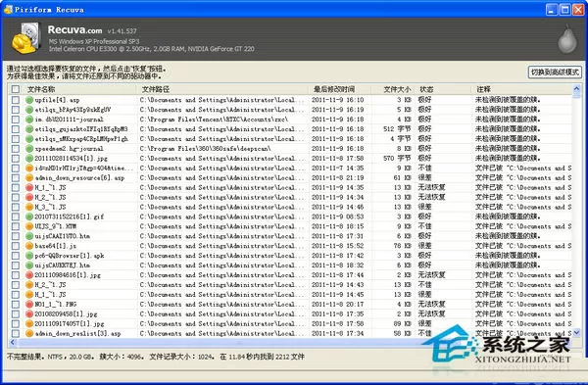This screenshot has width=588, height=385.
Task: Select file name etilqs_zMKxpap4CRpLMHpwPlgh
Action: (81, 139)
